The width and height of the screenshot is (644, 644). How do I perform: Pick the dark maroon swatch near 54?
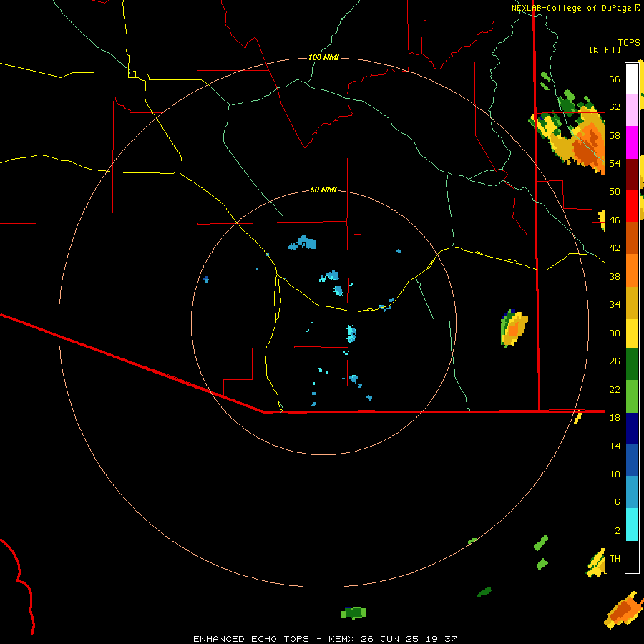pos(632,174)
